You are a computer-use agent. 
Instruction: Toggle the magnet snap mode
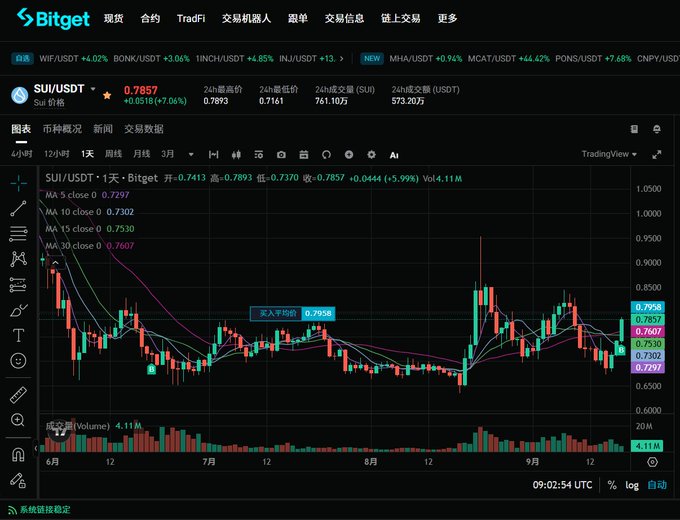(18, 455)
